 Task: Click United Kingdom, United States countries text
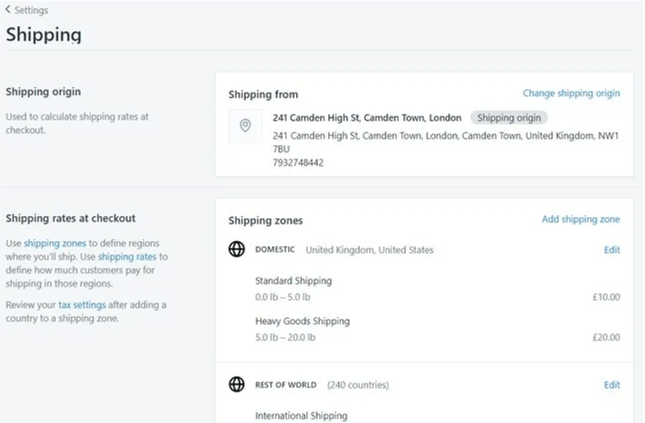(369, 250)
